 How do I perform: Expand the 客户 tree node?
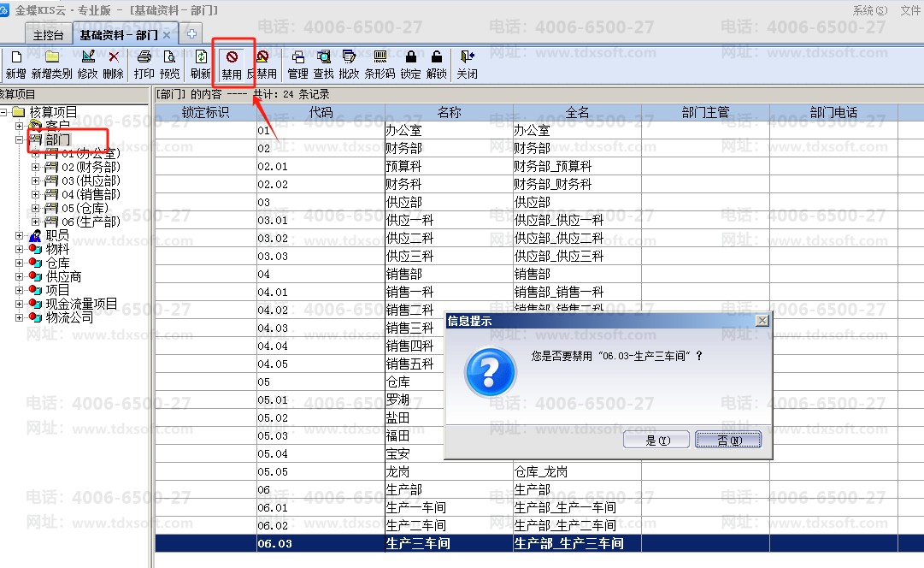pyautogui.click(x=20, y=126)
